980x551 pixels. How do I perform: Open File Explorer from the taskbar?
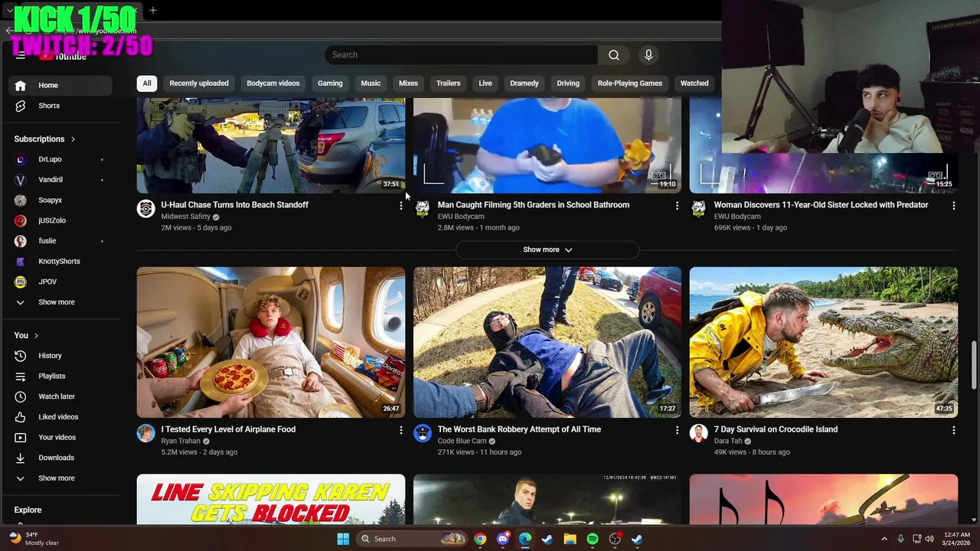pos(570,539)
